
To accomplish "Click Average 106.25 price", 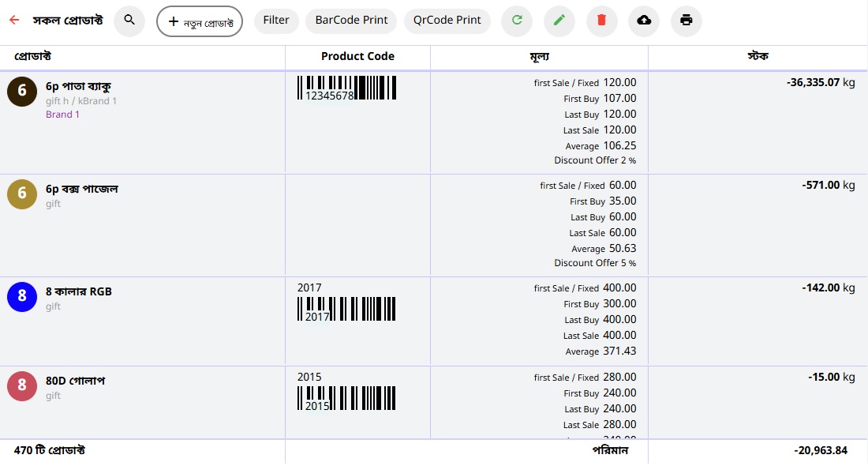I will tap(600, 146).
